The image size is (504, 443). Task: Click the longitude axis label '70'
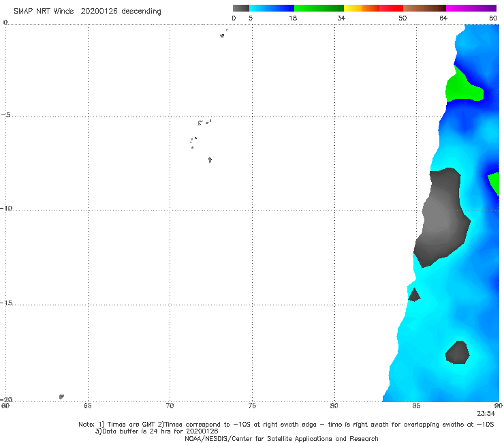[x=170, y=406]
